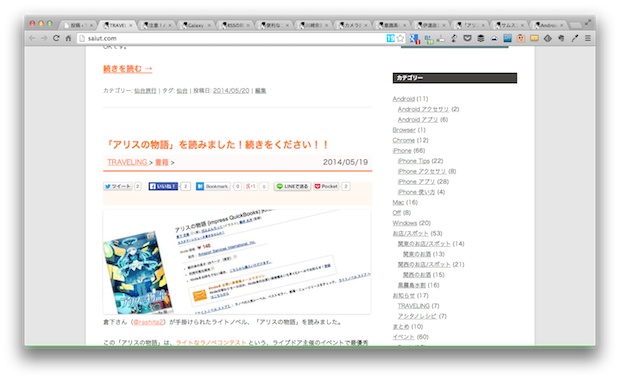The width and height of the screenshot is (620, 380).
Task: Open the 関西のお酒 category
Action: pyautogui.click(x=416, y=275)
